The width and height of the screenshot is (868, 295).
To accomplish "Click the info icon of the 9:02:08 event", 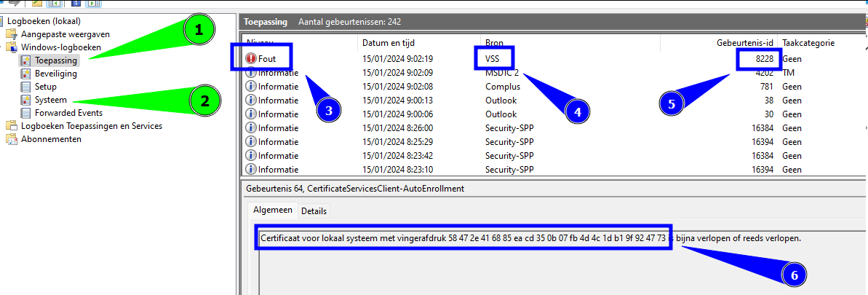I will [x=251, y=87].
